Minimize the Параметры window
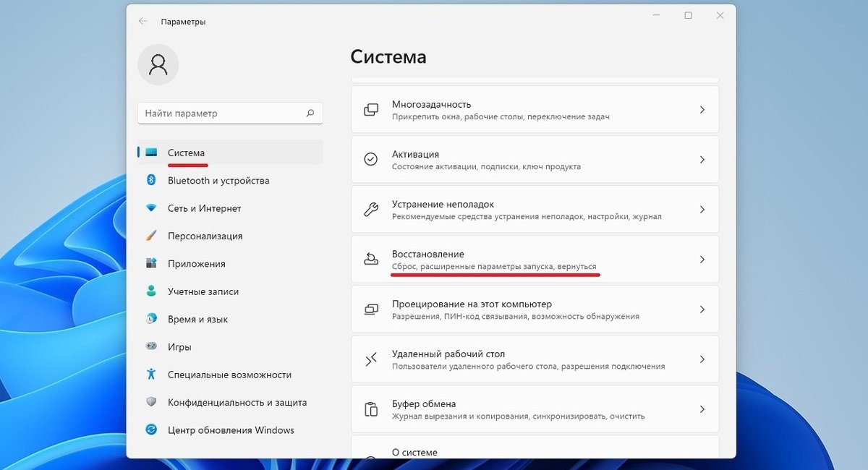868x470 pixels. pos(655,15)
